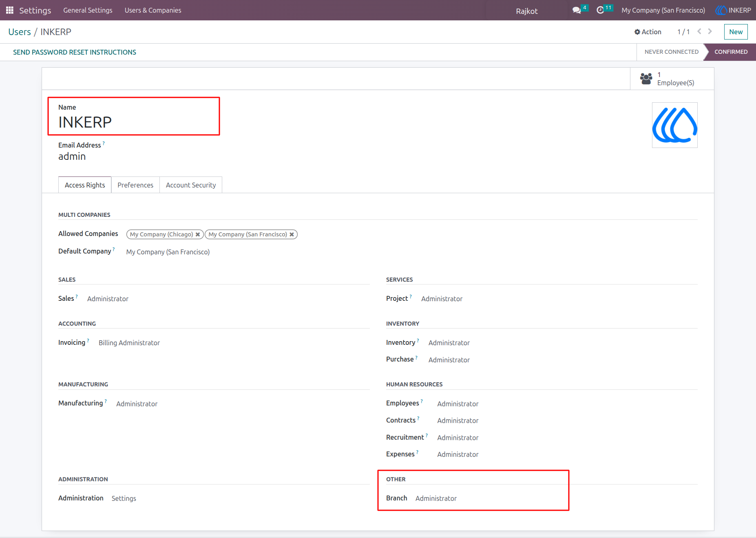Show help tooltip for Employees field
The image size is (756, 538).
[422, 401]
